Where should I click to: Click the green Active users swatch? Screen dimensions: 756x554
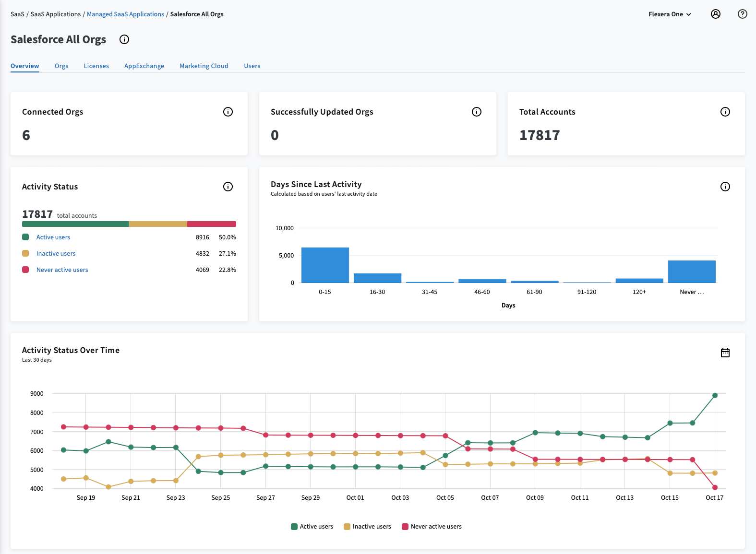(25, 237)
